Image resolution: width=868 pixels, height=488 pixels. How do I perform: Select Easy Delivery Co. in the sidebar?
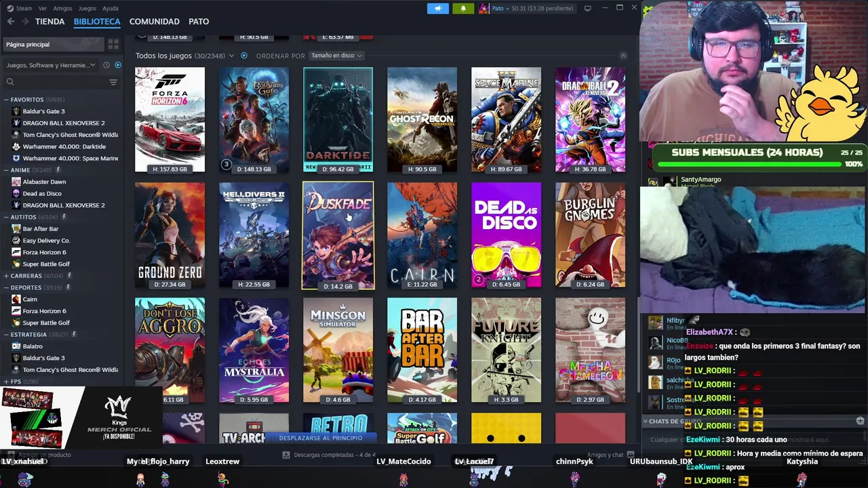(x=46, y=241)
